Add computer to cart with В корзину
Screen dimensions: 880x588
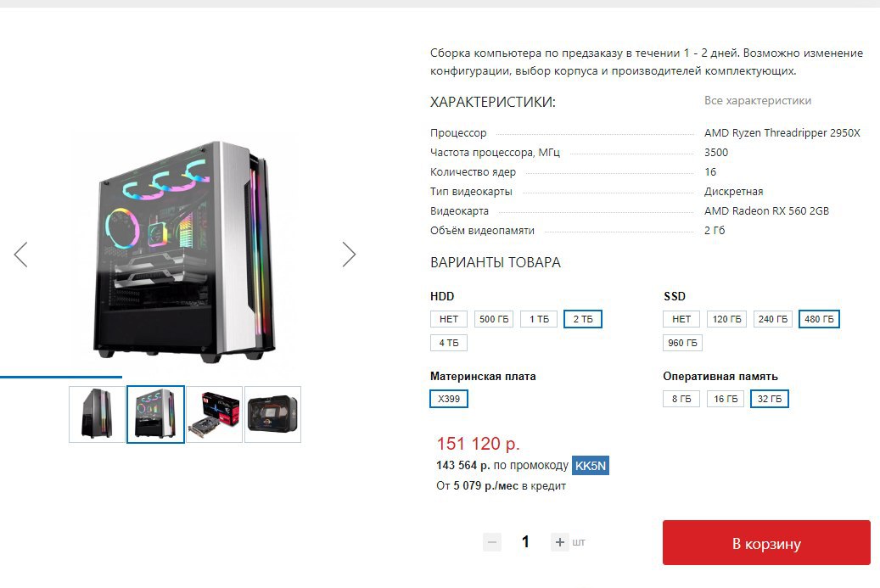766,542
